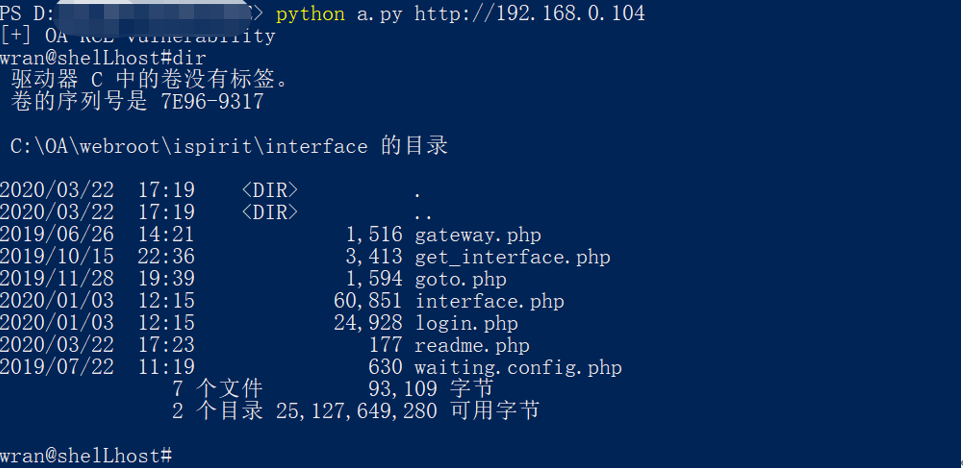Viewport: 963px width, 468px height.
Task: Click the volume serial number 7E96-9317
Action: click(x=212, y=101)
